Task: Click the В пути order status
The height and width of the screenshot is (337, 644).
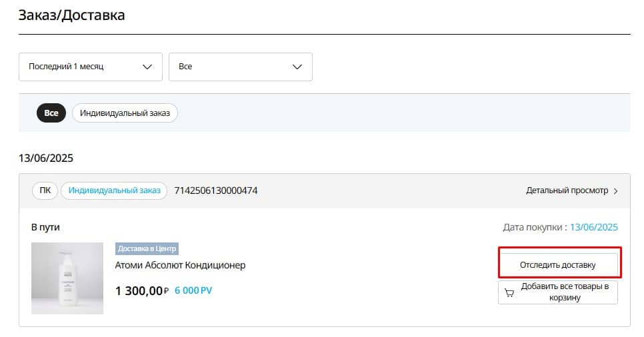Action: coord(45,227)
